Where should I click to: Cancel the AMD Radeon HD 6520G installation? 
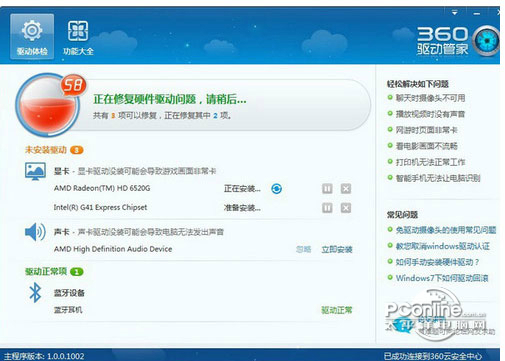pyautogui.click(x=346, y=189)
